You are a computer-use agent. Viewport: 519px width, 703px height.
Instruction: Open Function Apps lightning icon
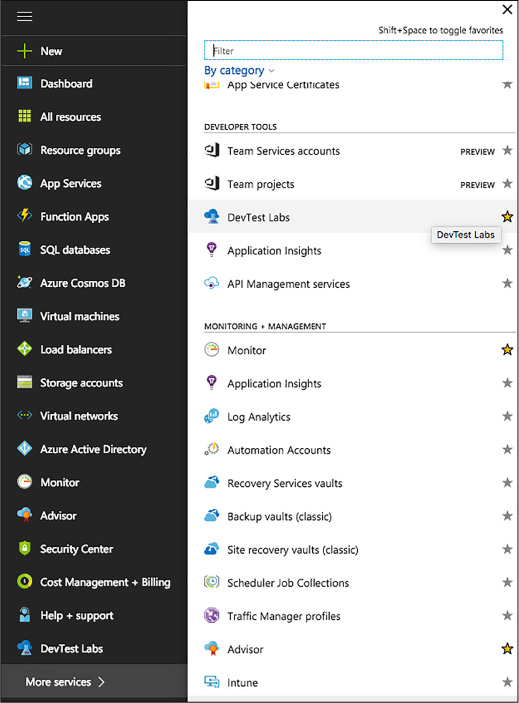pos(24,216)
